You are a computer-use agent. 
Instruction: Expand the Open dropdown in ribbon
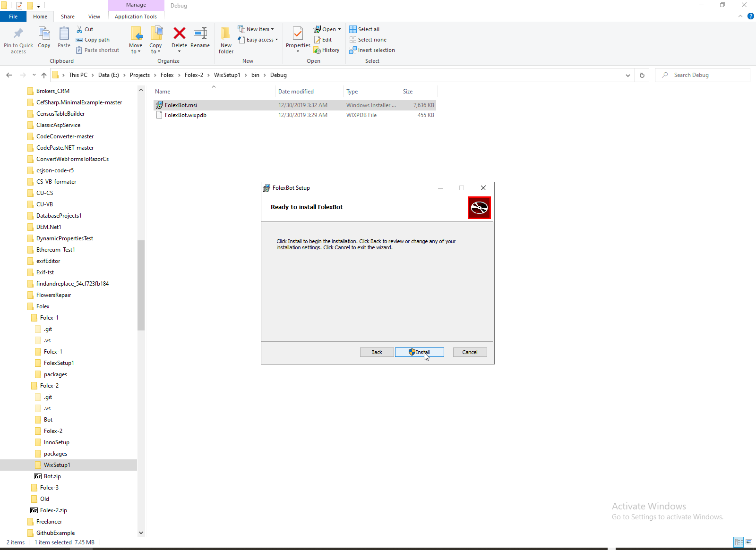327,29
